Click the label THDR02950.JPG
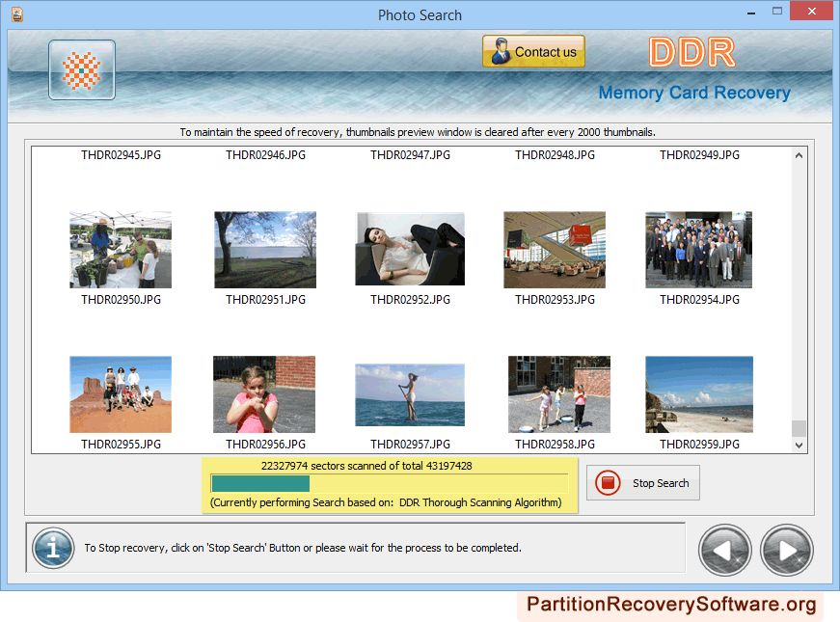840x622 pixels. pos(122,300)
